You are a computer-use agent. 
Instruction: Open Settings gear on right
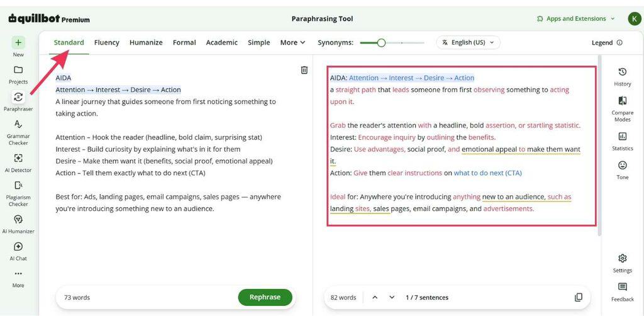(622, 263)
